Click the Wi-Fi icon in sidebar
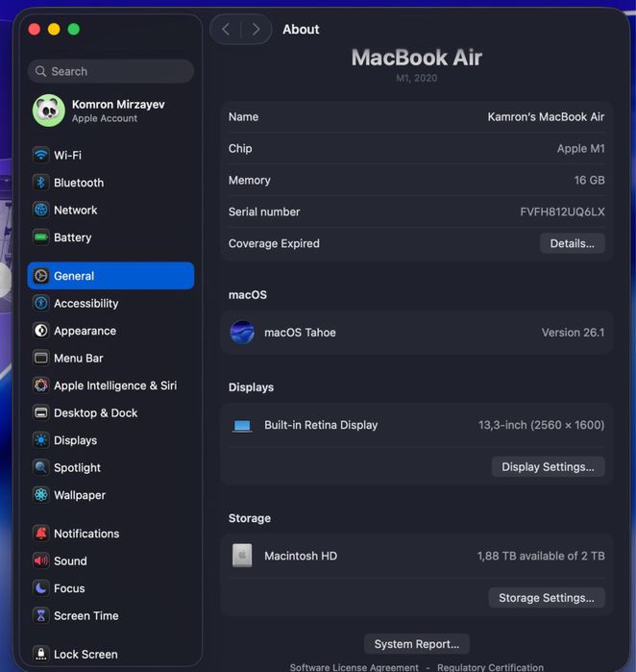The height and width of the screenshot is (672, 636). pyautogui.click(x=41, y=155)
